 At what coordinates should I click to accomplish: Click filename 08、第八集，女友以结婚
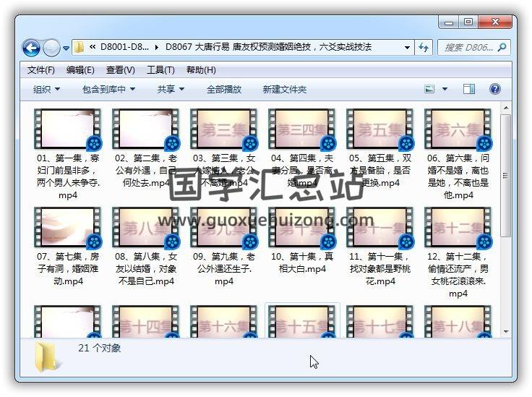point(146,269)
